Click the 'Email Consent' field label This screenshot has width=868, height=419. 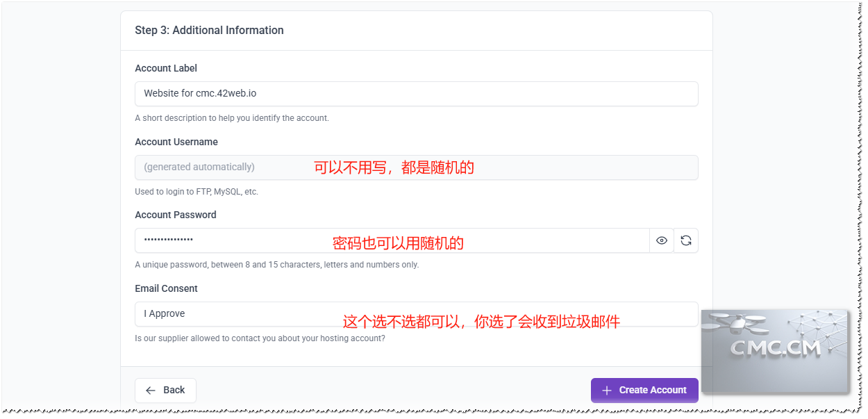click(x=166, y=288)
